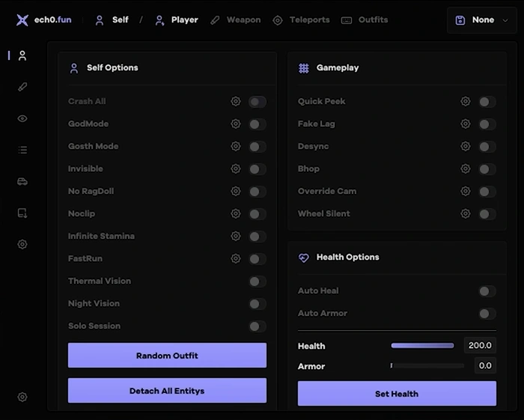Enable Night Vision switch
Viewport: 524px width, 420px height.
258,304
